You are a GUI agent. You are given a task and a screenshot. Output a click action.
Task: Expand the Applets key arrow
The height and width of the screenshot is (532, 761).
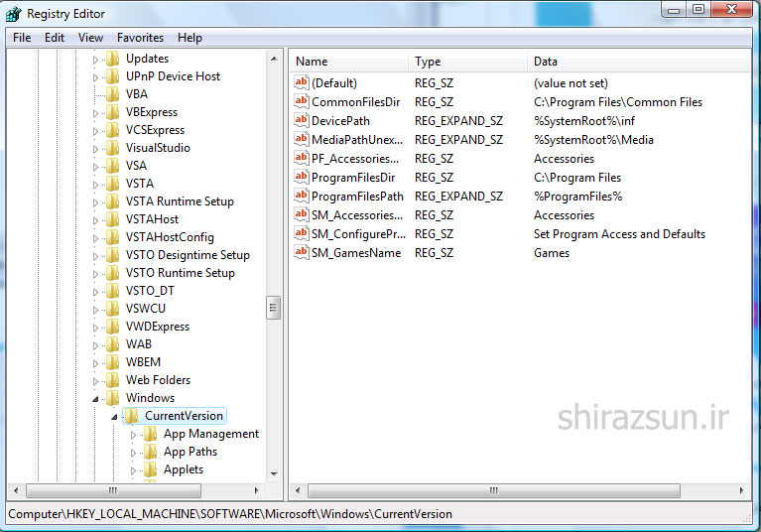[x=134, y=470]
